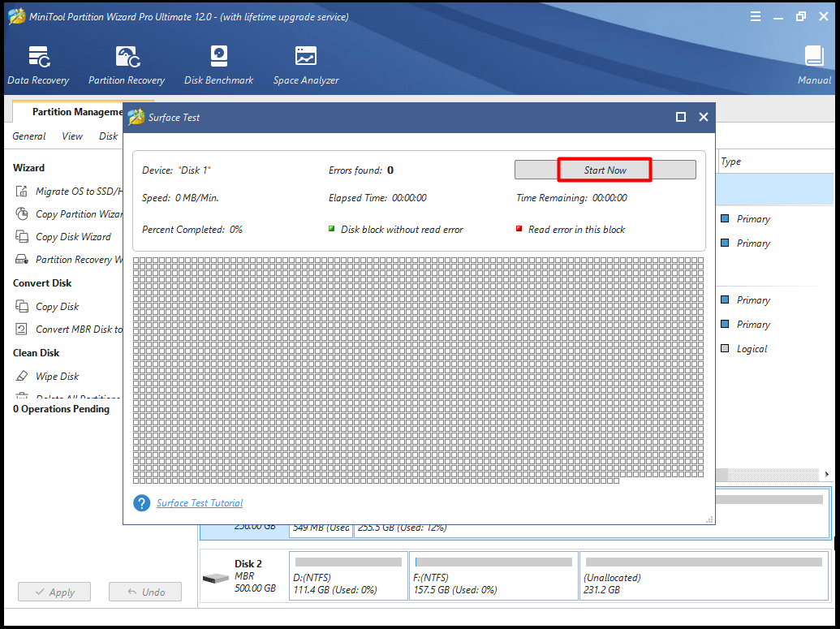Open the Data Recovery tool
The width and height of the screenshot is (840, 629).
pyautogui.click(x=39, y=66)
